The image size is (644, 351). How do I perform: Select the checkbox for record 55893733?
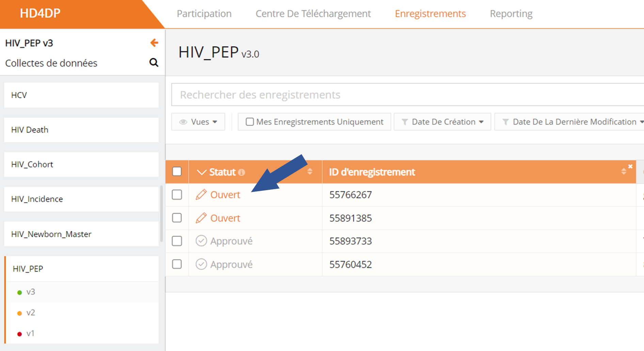pyautogui.click(x=177, y=241)
